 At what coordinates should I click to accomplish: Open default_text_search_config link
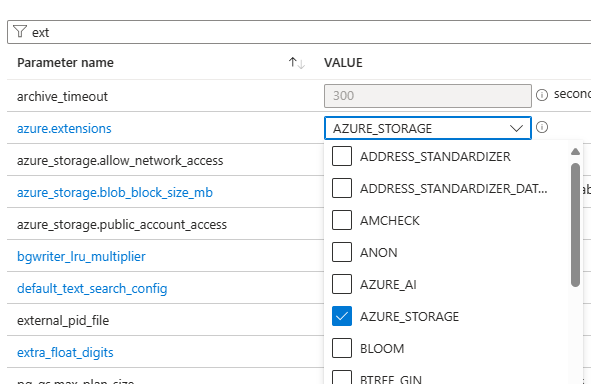(92, 289)
